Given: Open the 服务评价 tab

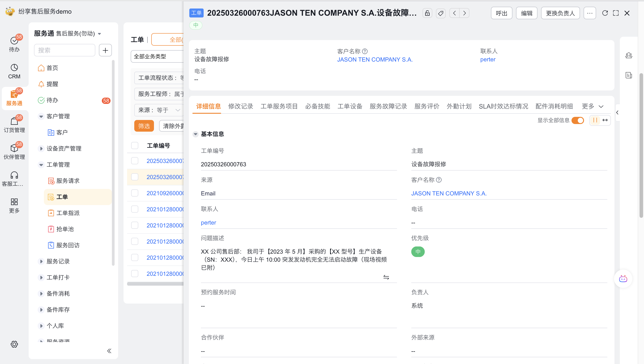Looking at the screenshot, I should (x=426, y=106).
